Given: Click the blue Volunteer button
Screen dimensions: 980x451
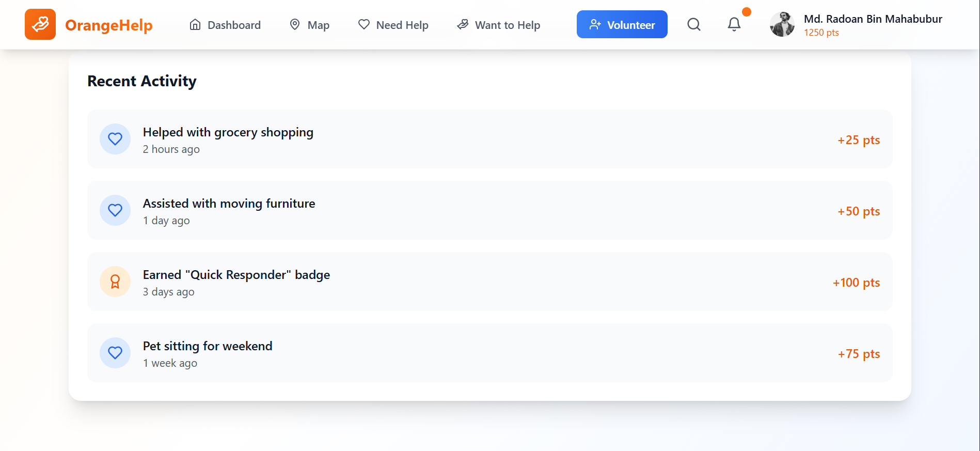Looking at the screenshot, I should click(x=622, y=24).
